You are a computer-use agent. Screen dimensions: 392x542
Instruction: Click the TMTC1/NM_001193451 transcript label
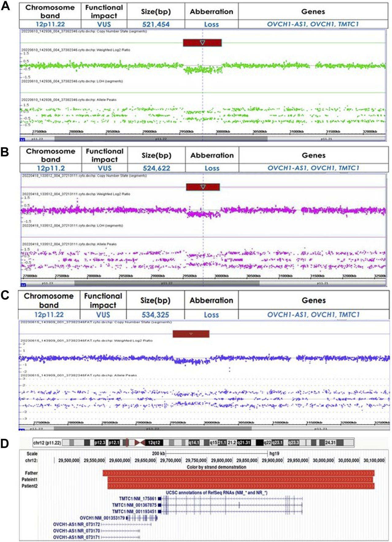coord(134,511)
